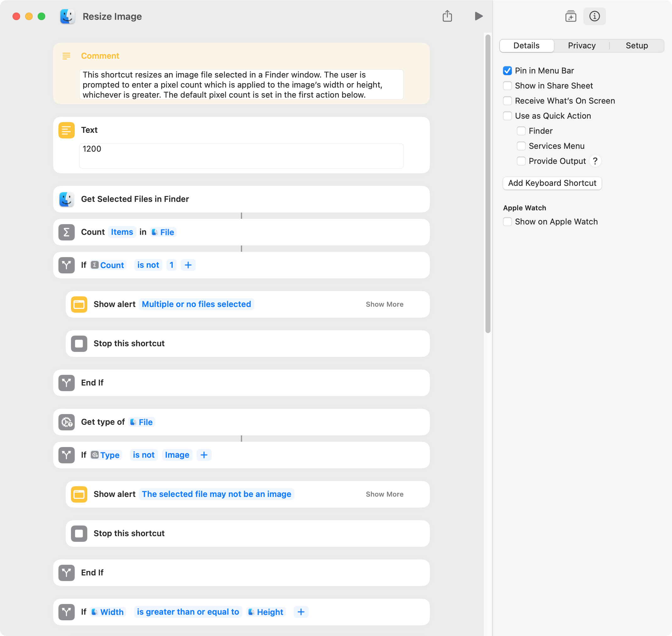Enable Show in Share Sheet
672x636 pixels.
507,86
